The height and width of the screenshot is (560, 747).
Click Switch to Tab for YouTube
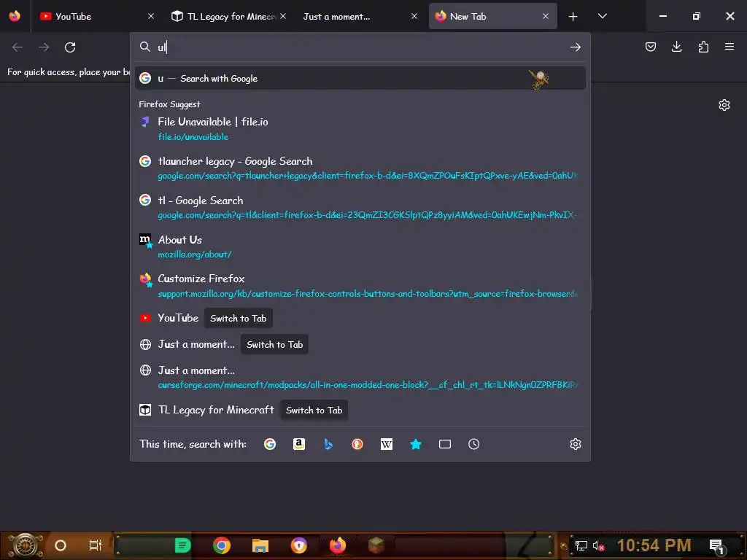click(239, 318)
